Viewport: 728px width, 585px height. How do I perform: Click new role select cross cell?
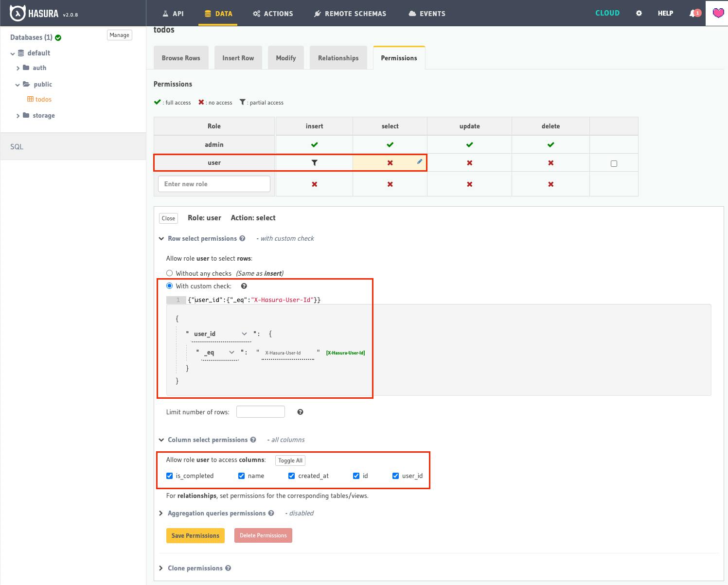(x=390, y=184)
